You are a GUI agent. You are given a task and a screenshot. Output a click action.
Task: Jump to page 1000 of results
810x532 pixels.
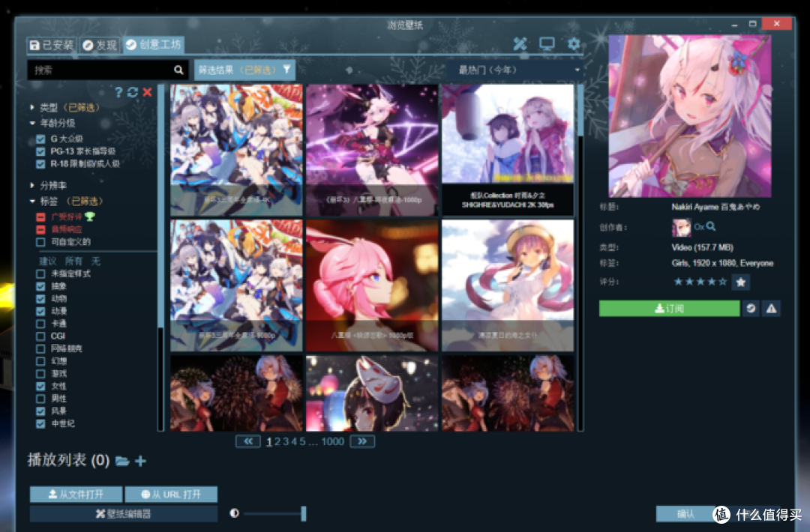coord(332,441)
